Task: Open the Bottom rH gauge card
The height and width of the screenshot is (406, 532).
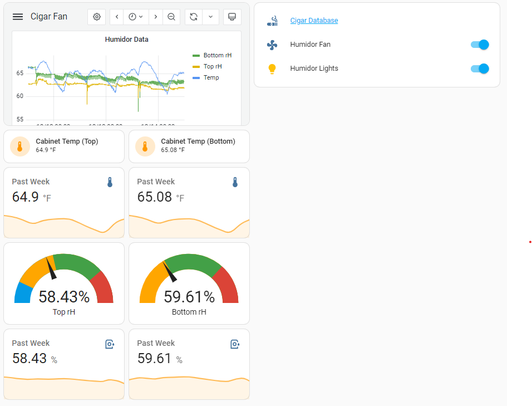Action: (189, 283)
